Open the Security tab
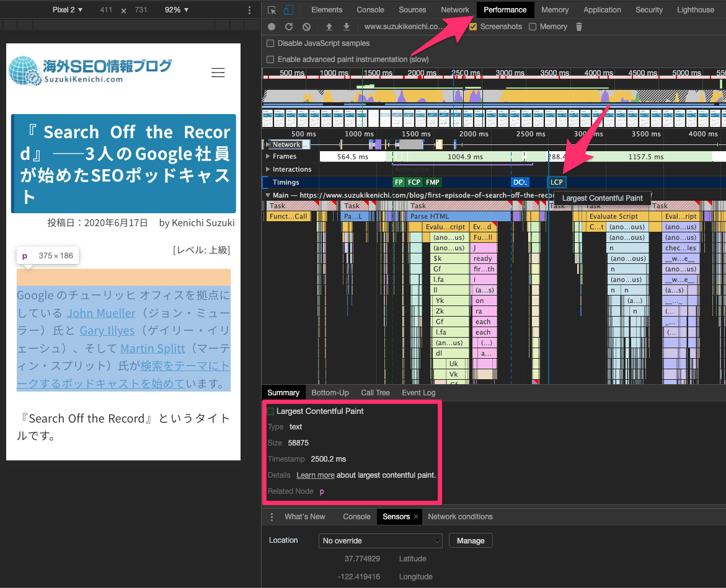The width and height of the screenshot is (726, 588). [x=649, y=10]
